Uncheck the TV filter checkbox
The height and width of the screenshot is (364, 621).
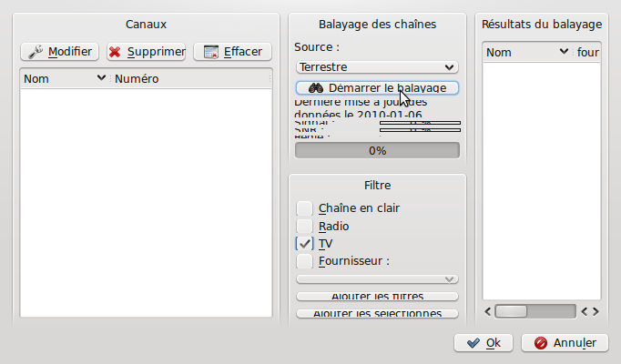pos(305,244)
